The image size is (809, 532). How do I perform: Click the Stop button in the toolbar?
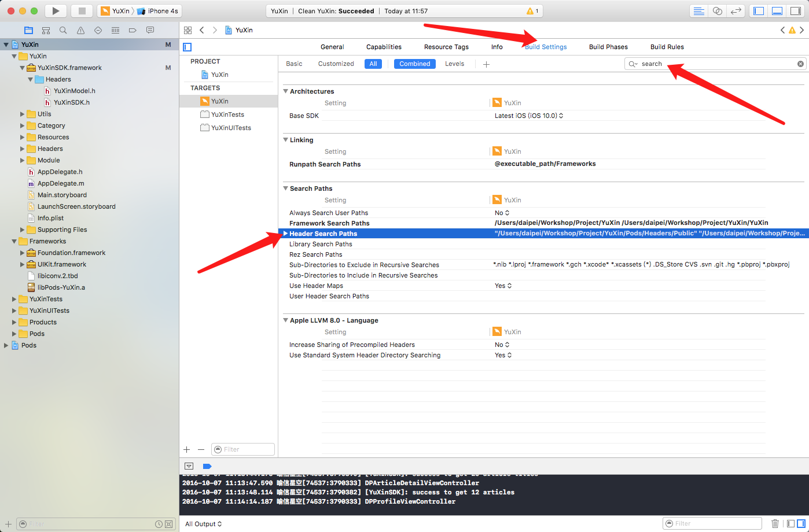(82, 11)
